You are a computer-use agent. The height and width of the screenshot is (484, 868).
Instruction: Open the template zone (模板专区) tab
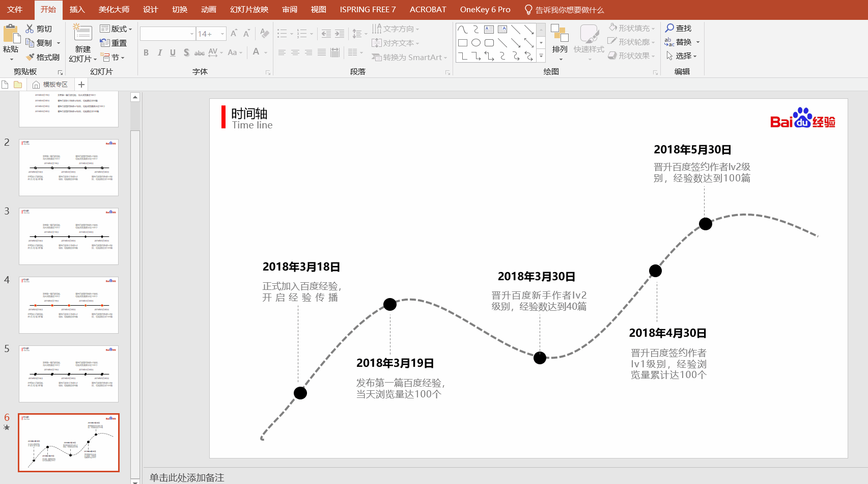[50, 85]
